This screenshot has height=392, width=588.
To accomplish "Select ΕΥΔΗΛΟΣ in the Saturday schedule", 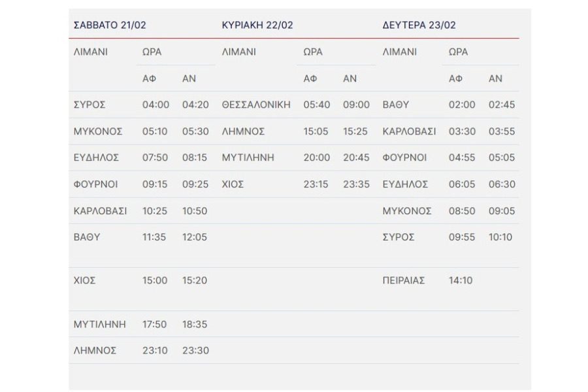I will pyautogui.click(x=96, y=157).
